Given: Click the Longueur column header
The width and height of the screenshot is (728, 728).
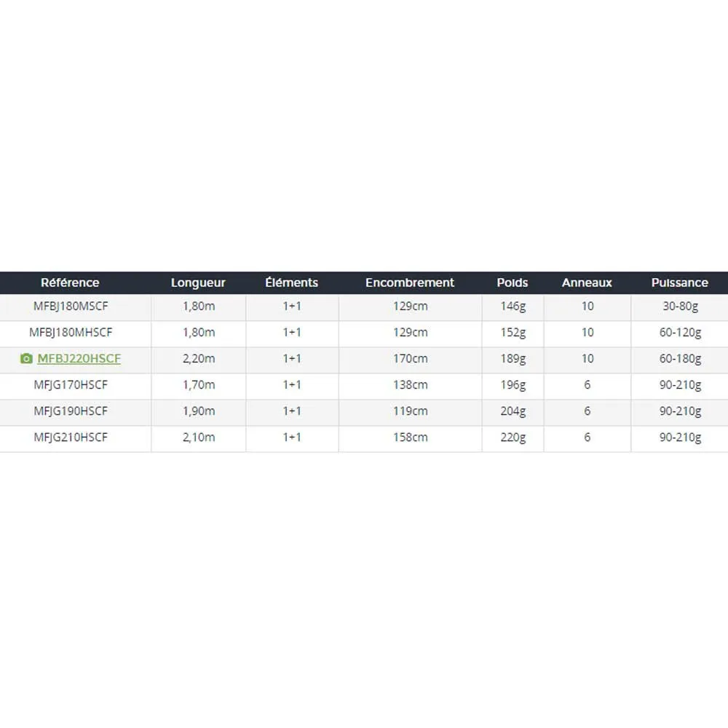Looking at the screenshot, I should [198, 282].
